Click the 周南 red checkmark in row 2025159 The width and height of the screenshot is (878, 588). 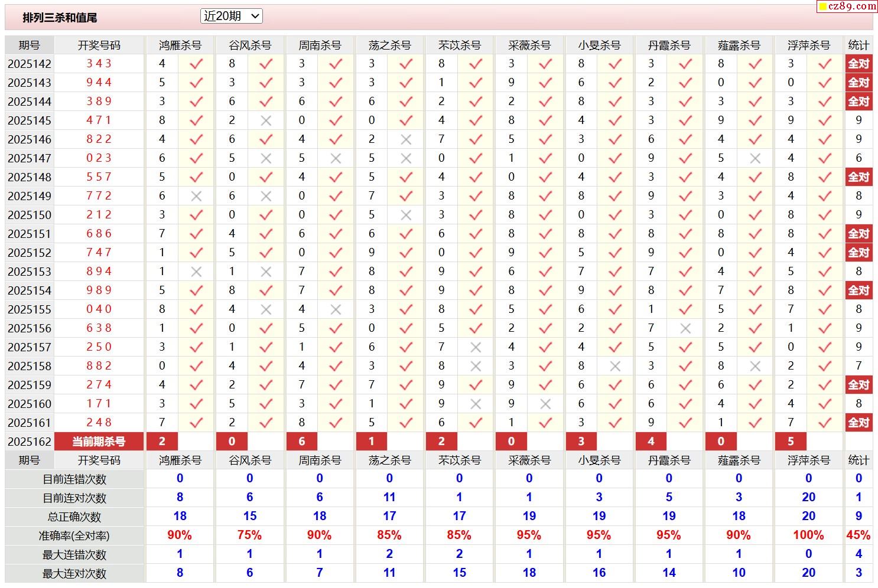(336, 385)
